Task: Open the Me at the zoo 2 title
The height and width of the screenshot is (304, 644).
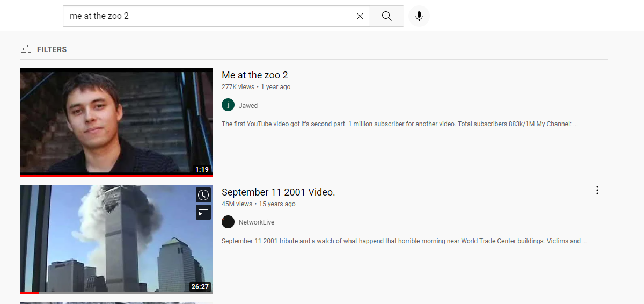Action: tap(255, 75)
